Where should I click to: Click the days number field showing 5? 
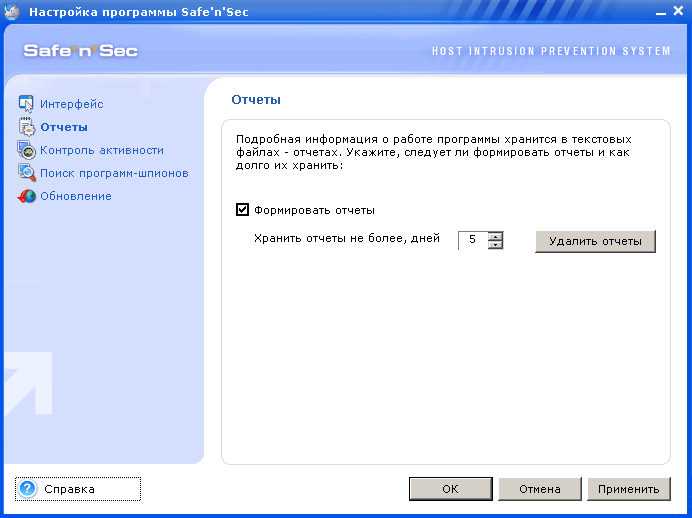coord(473,240)
